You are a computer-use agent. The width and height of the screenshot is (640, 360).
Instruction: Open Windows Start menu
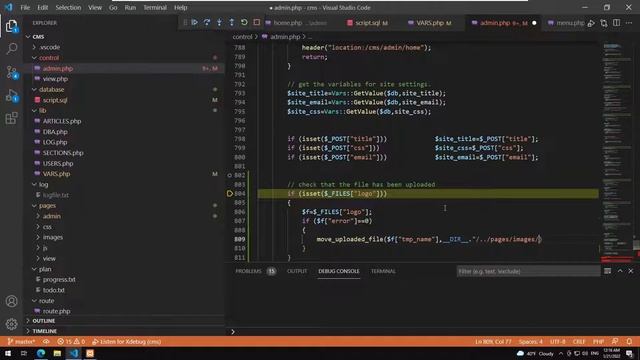click(x=8, y=353)
